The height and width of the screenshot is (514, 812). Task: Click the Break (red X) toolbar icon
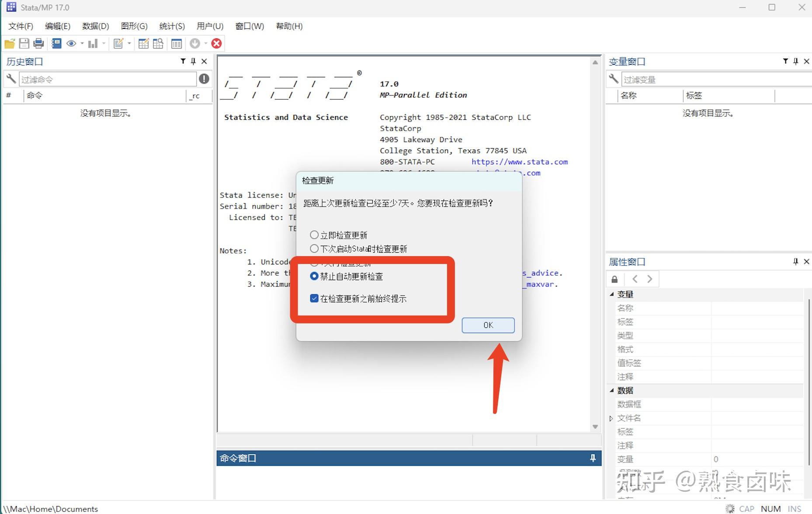[x=216, y=43]
